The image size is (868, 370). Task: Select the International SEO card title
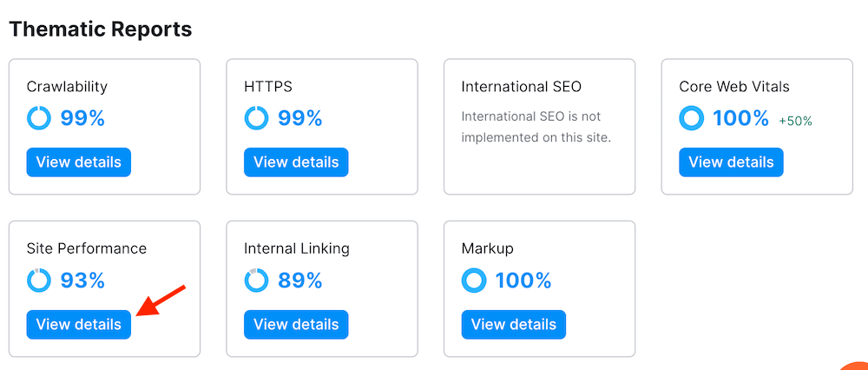point(521,87)
